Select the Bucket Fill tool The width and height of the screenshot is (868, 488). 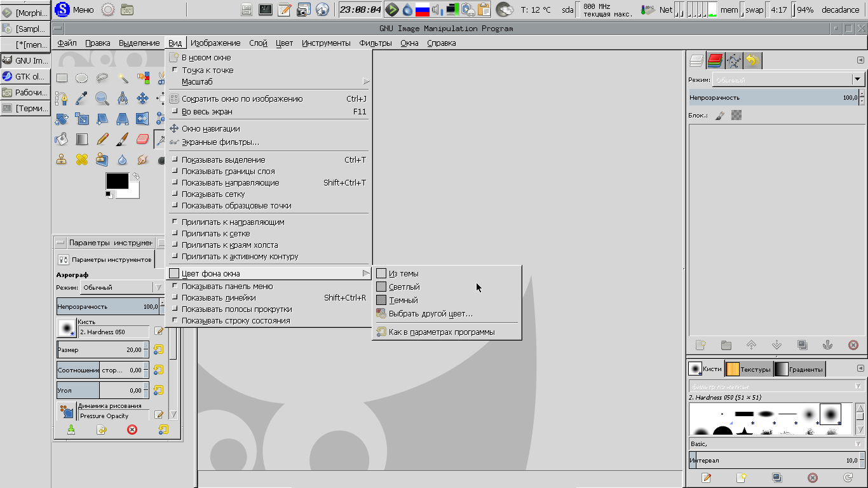tap(62, 139)
